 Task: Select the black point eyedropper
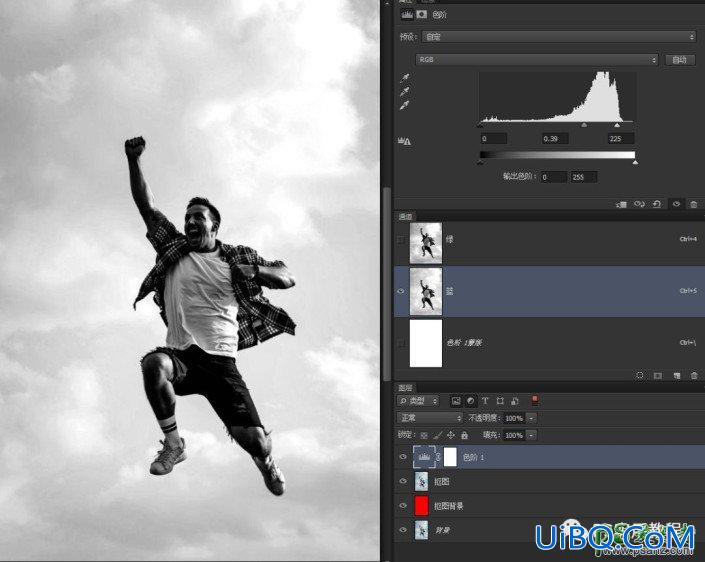click(405, 78)
